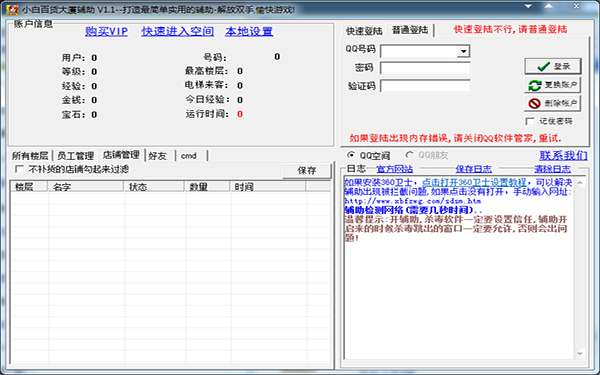Open the 官方网站 link

click(395, 169)
